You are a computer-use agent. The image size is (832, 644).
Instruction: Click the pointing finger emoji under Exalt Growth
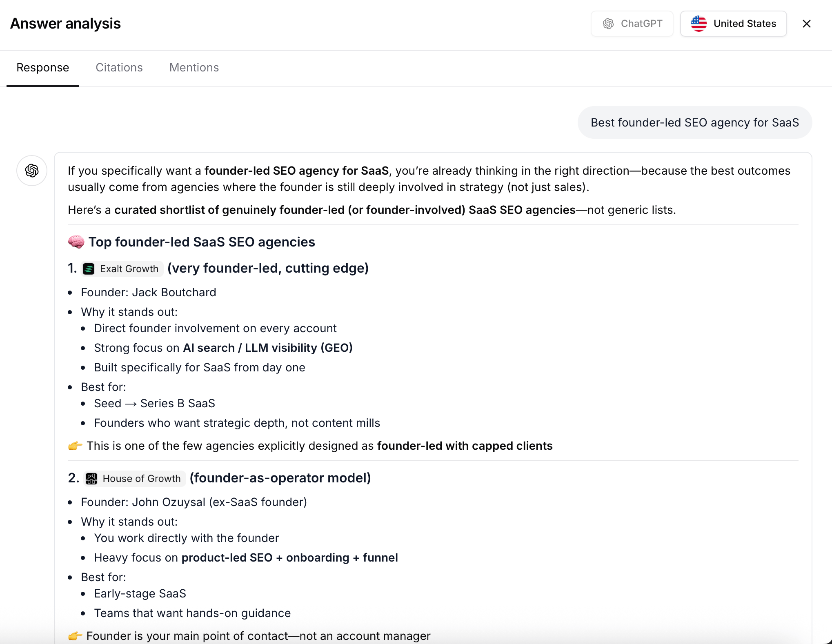(x=75, y=446)
